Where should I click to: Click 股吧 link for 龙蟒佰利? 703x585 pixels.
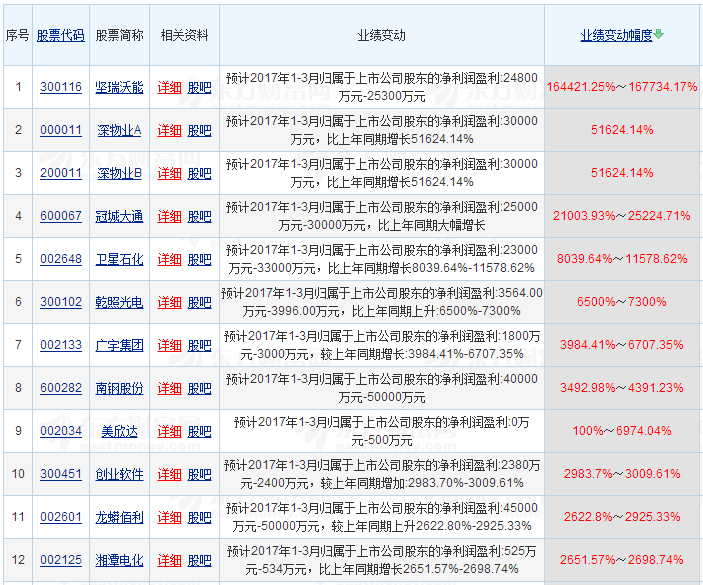point(200,517)
